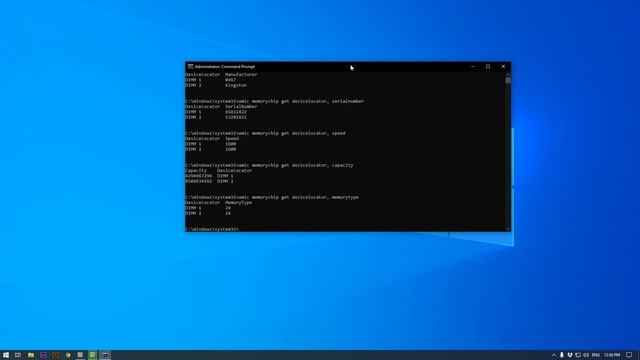Click the scrollbar up arrow in Command Prompt

(508, 74)
